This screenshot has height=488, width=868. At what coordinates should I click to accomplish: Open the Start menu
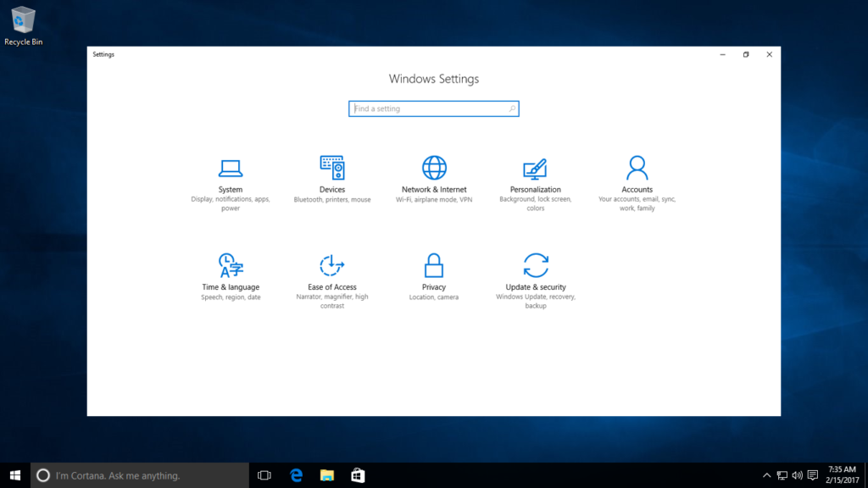(x=15, y=475)
